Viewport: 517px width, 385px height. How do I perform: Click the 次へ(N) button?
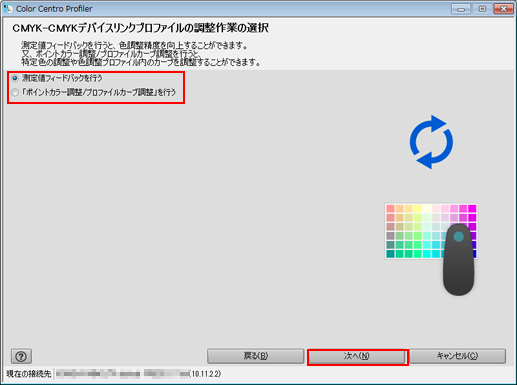point(357,356)
